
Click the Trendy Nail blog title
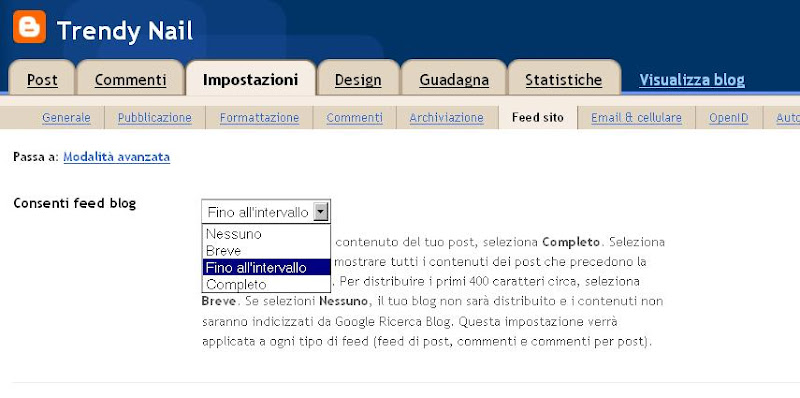tap(125, 31)
